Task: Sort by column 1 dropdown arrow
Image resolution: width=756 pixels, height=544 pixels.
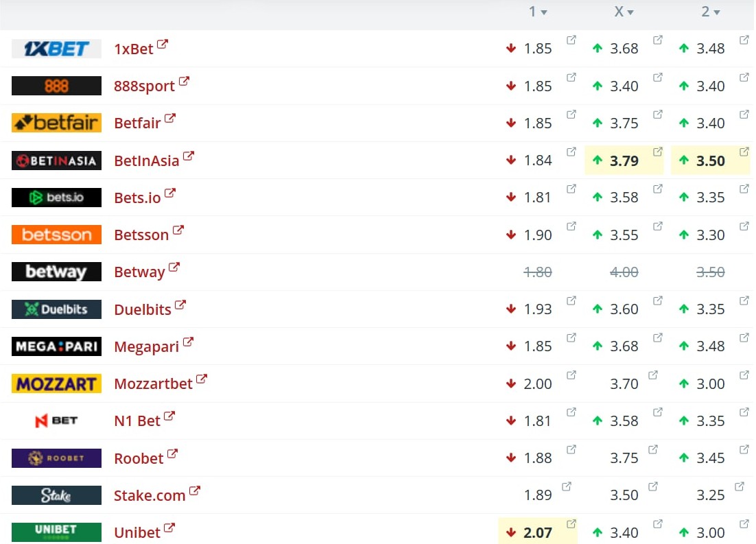Action: pos(544,12)
